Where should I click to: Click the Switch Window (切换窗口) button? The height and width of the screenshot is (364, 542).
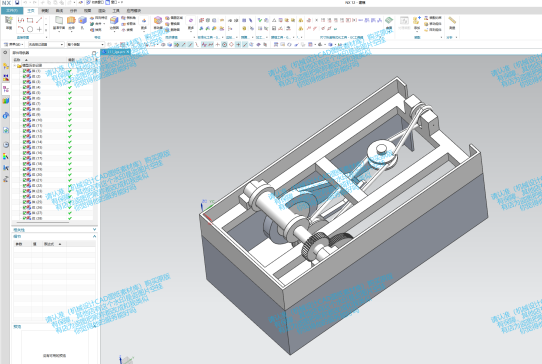pos(95,2)
